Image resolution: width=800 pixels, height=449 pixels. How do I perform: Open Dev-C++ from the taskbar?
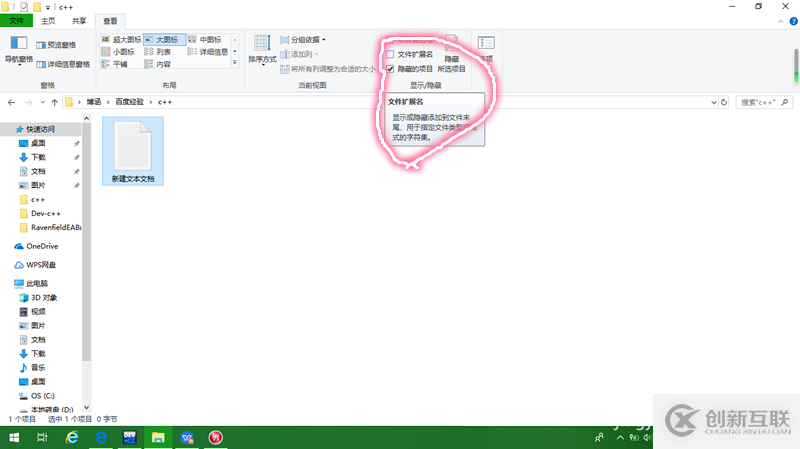[130, 437]
